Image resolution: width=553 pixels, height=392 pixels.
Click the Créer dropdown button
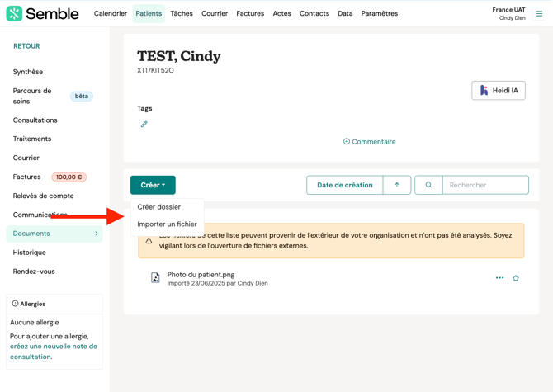[153, 185]
